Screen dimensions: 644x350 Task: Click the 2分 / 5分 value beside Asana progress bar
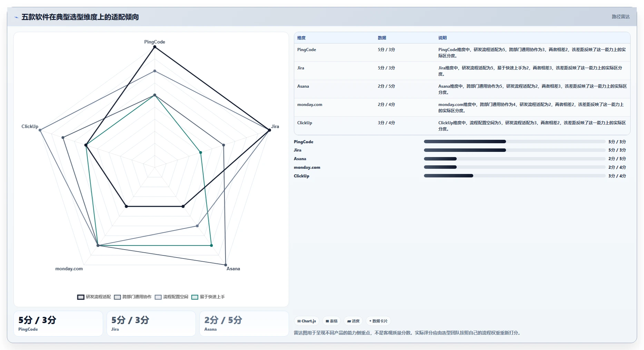tap(617, 159)
